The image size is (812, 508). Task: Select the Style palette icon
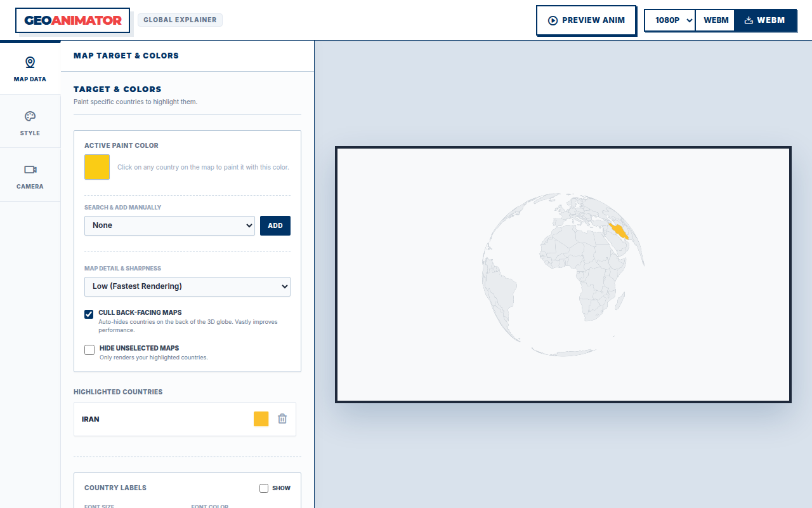pyautogui.click(x=30, y=116)
